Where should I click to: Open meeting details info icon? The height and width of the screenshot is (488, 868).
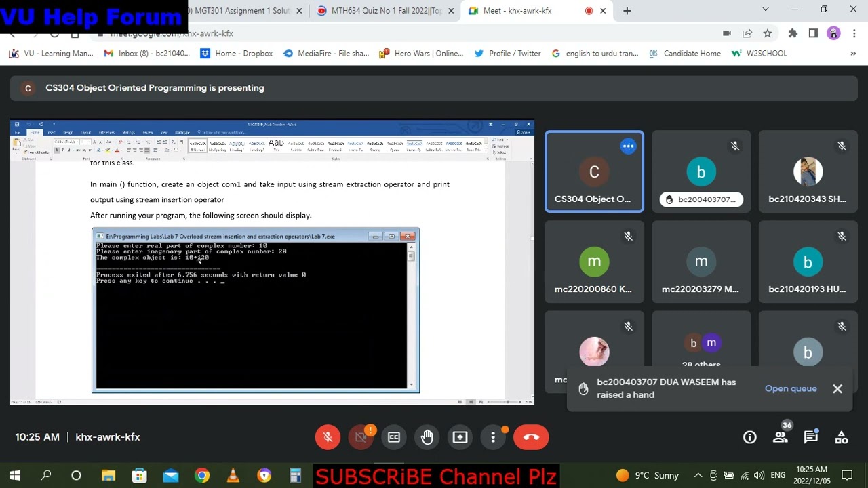click(x=750, y=437)
